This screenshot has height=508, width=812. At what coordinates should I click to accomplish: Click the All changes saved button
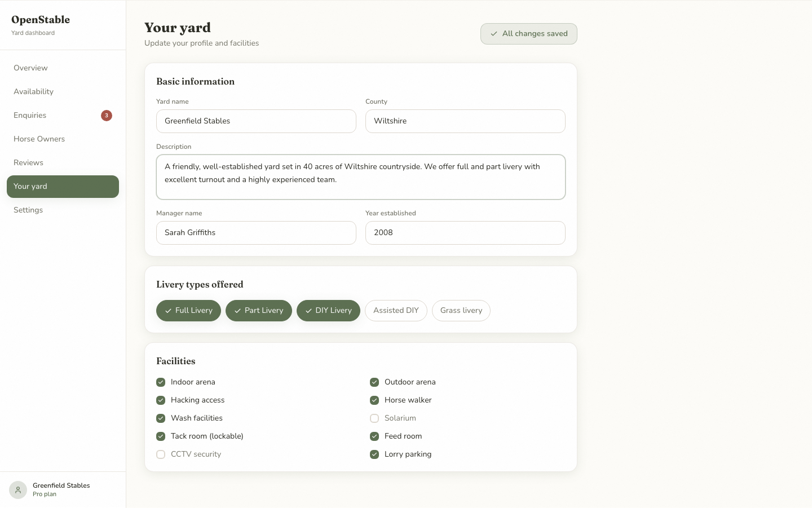click(529, 34)
